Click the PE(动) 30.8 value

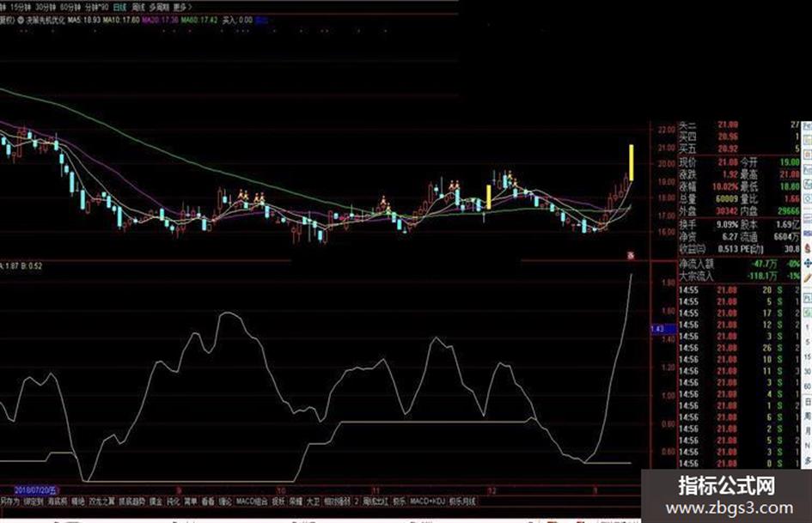click(791, 250)
